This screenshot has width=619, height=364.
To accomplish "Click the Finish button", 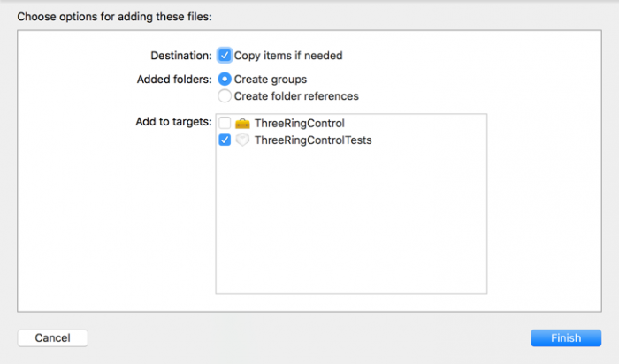I will tap(566, 338).
